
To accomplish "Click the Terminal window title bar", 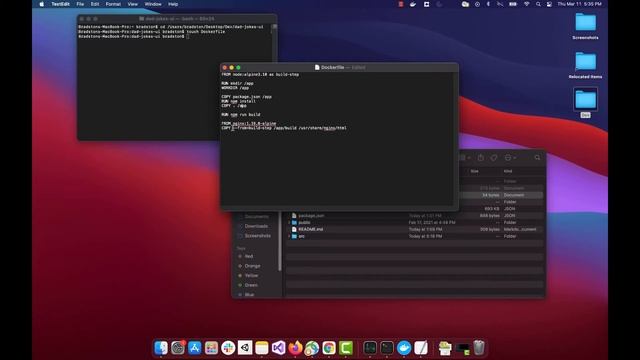I will point(177,19).
